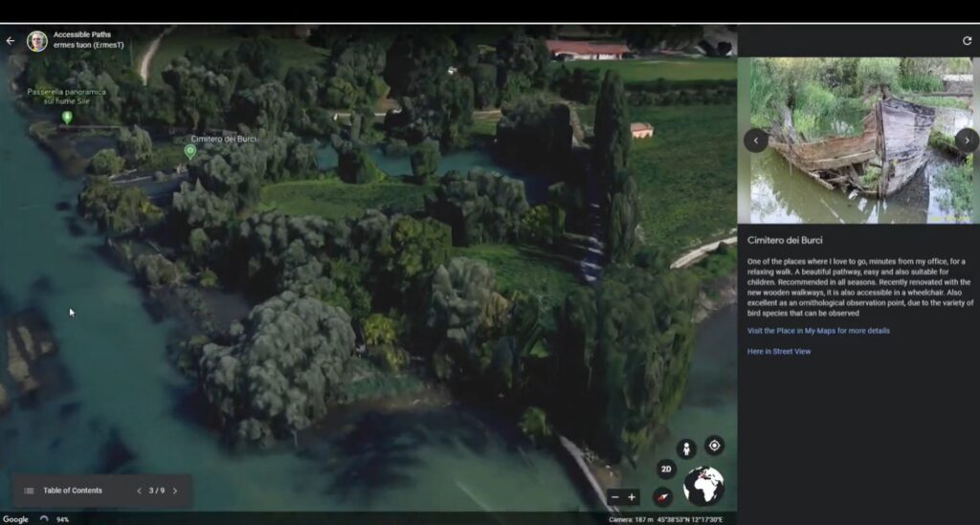The height and width of the screenshot is (525, 980).
Task: Zoom in with the plus button
Action: click(x=632, y=497)
